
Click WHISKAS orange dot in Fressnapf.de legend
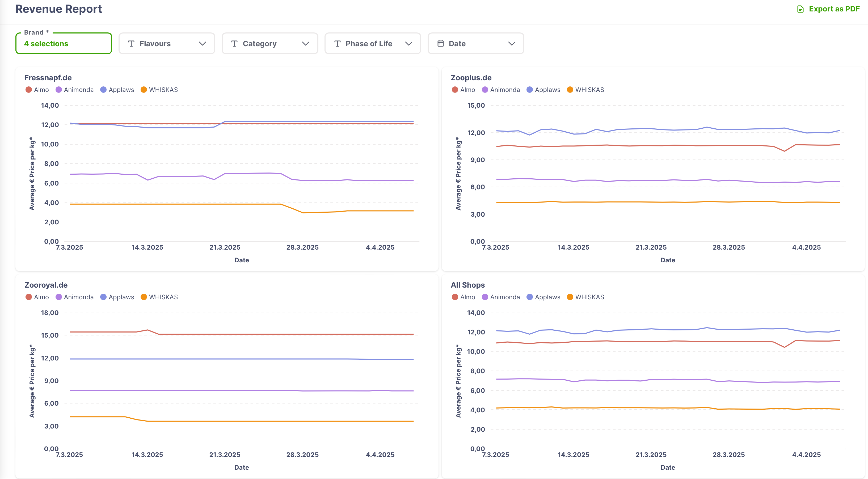[144, 90]
